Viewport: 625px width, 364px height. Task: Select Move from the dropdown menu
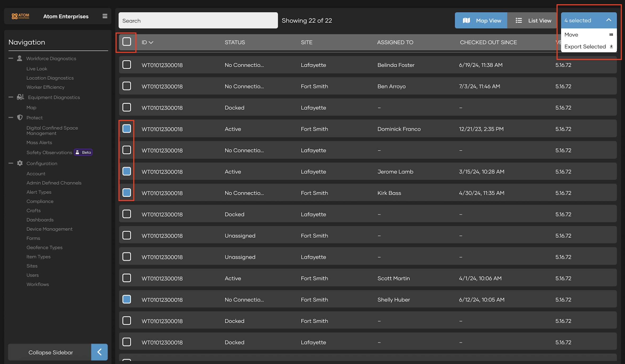pyautogui.click(x=589, y=35)
